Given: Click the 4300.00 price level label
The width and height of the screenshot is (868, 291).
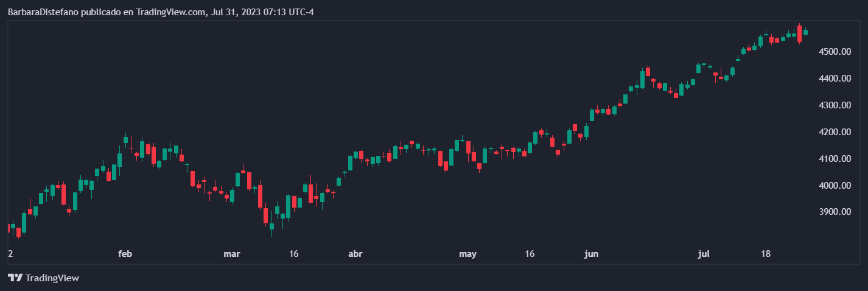Looking at the screenshot, I should tap(834, 105).
